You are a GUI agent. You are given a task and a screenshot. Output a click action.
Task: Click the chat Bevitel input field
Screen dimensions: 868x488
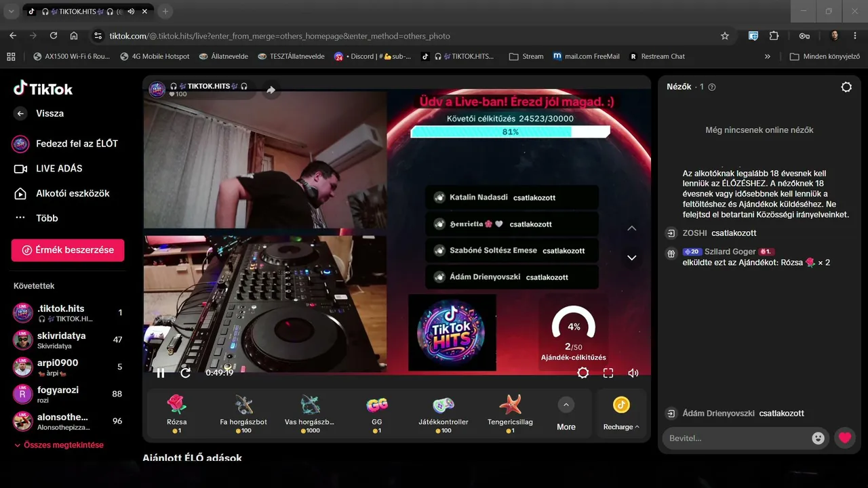click(x=736, y=438)
